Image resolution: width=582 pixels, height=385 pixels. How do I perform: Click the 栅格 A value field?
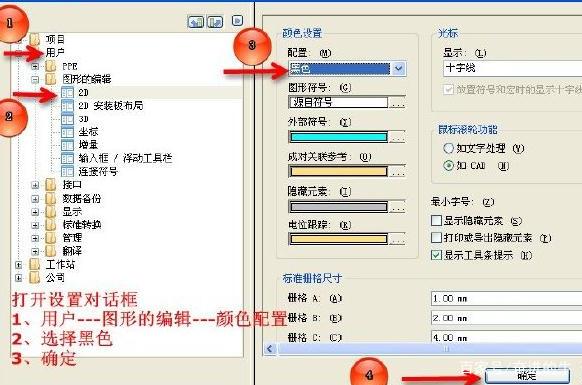(x=507, y=298)
